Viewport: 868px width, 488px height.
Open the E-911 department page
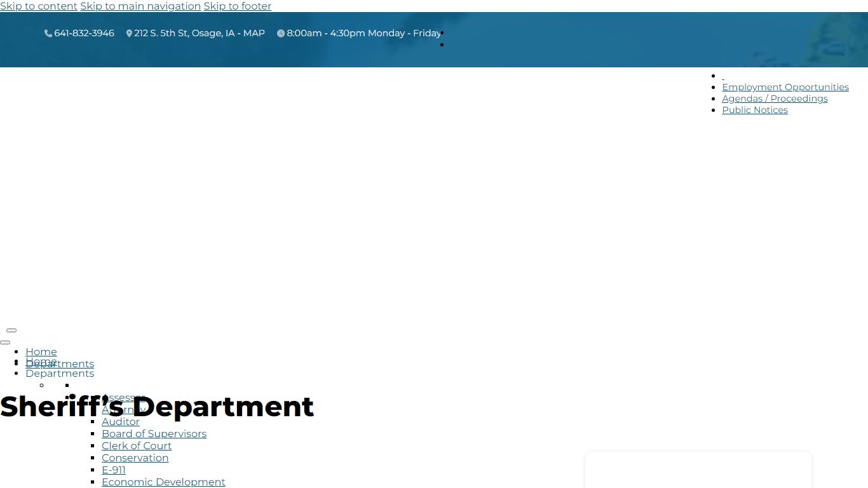click(114, 470)
